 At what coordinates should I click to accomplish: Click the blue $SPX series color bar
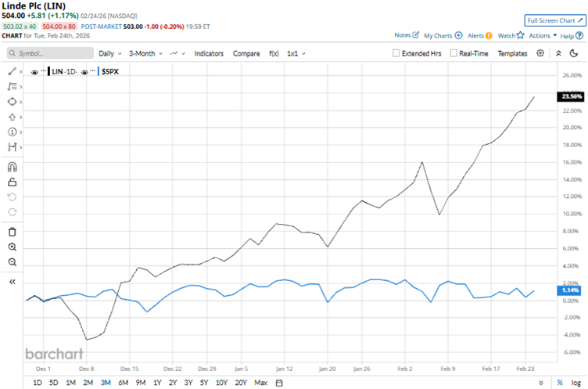coord(99,71)
